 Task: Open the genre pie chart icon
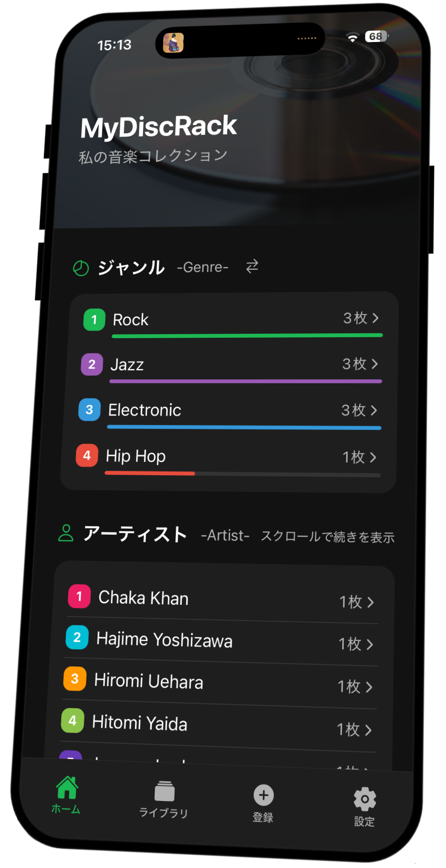click(x=80, y=267)
